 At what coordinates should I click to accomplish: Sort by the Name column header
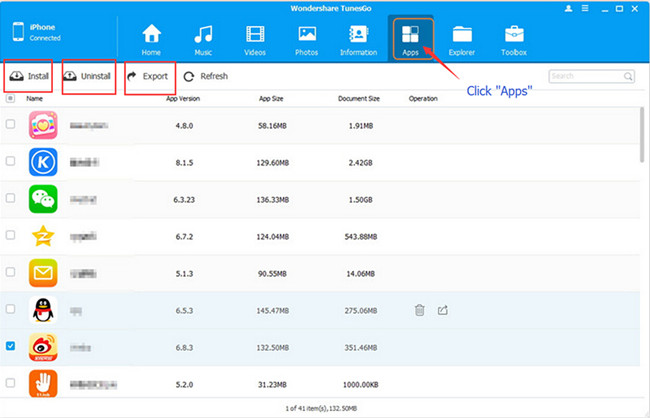coord(34,98)
